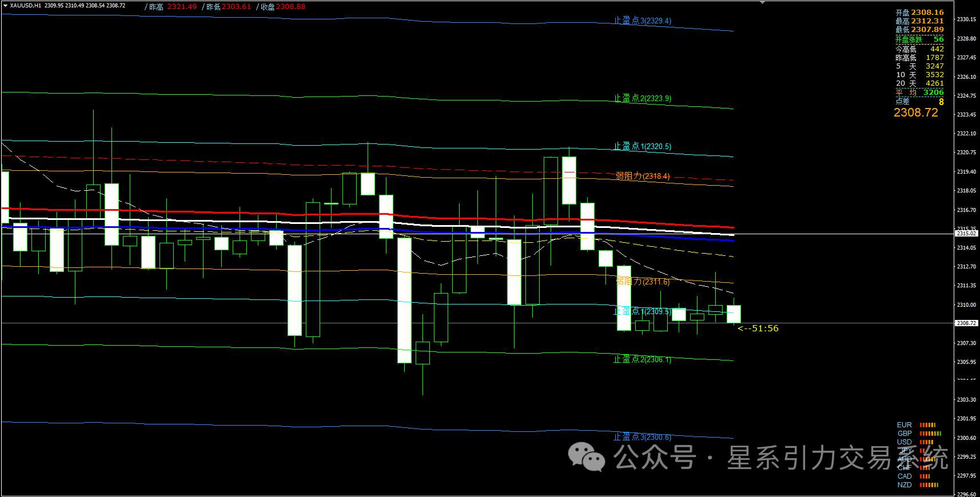The image size is (980, 497).
Task: Click the XAUUSD,H1 symbol title text
Action: point(25,6)
